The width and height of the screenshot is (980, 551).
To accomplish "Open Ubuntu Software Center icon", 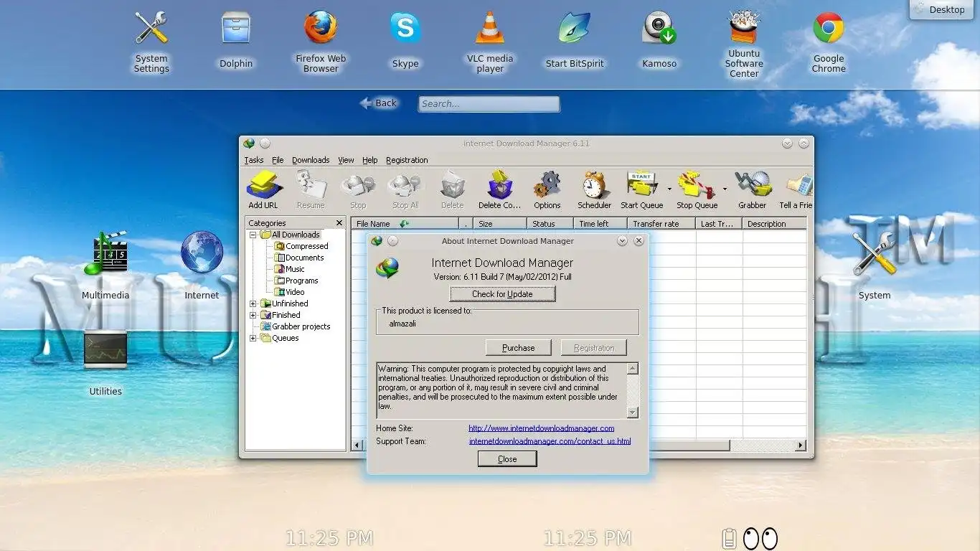I will pyautogui.click(x=744, y=27).
